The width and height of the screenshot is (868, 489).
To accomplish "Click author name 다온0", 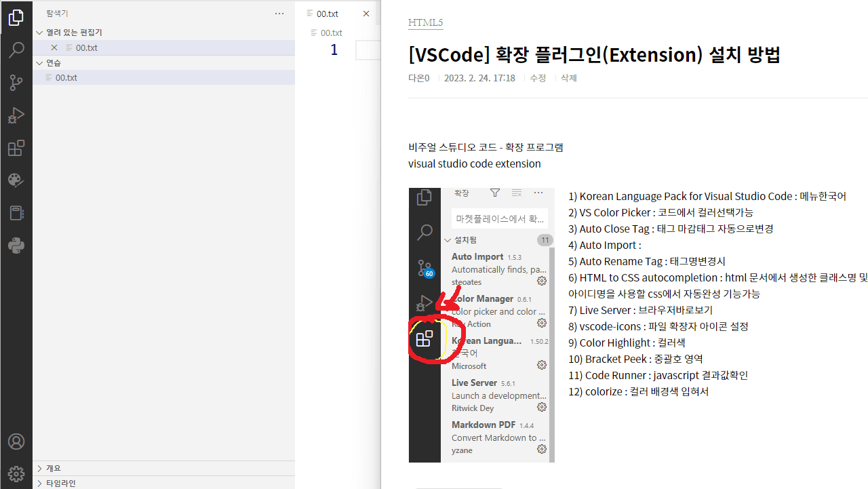I will [418, 78].
